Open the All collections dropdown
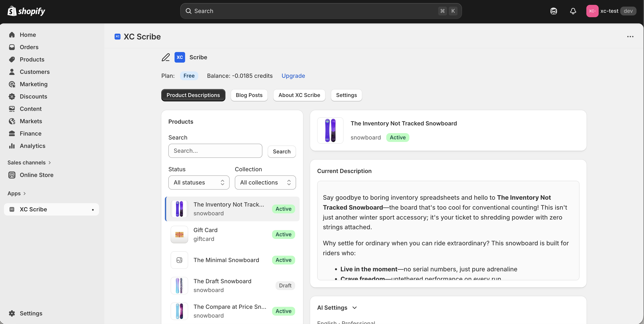Viewport: 644px width, 324px height. 265,182
